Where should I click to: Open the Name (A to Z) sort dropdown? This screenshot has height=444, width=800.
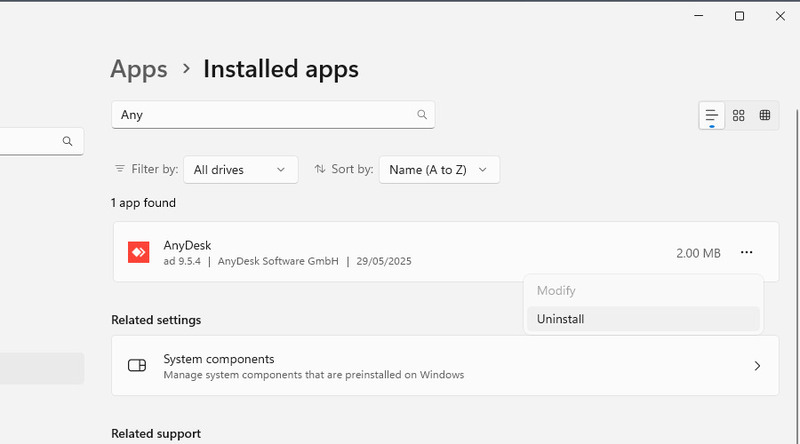pyautogui.click(x=439, y=170)
